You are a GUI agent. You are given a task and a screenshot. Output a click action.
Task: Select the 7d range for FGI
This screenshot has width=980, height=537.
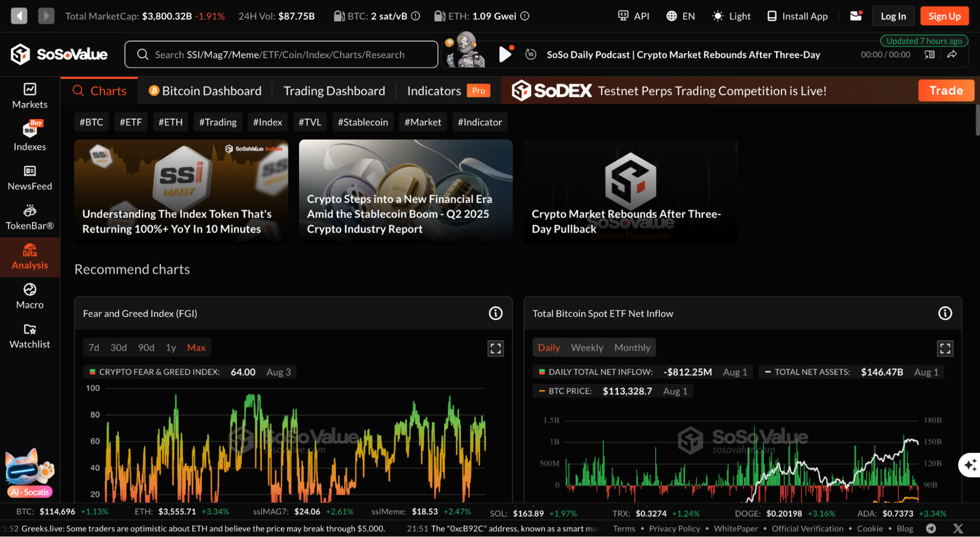[x=94, y=348]
